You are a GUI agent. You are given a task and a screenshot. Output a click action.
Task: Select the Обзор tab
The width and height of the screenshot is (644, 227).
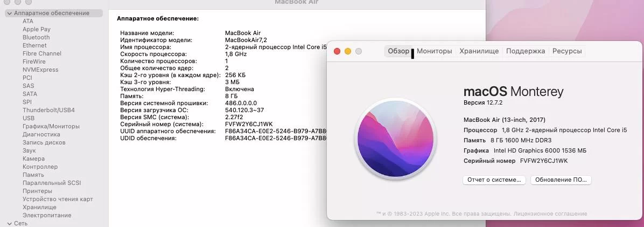(x=398, y=51)
